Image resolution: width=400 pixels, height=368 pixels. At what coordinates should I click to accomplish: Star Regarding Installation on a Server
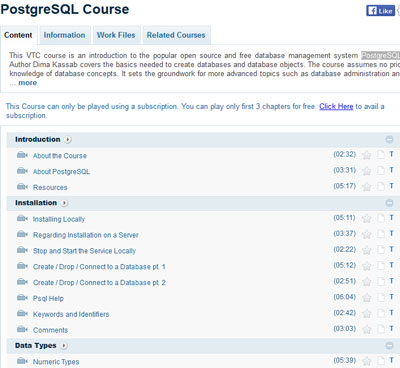(x=367, y=234)
